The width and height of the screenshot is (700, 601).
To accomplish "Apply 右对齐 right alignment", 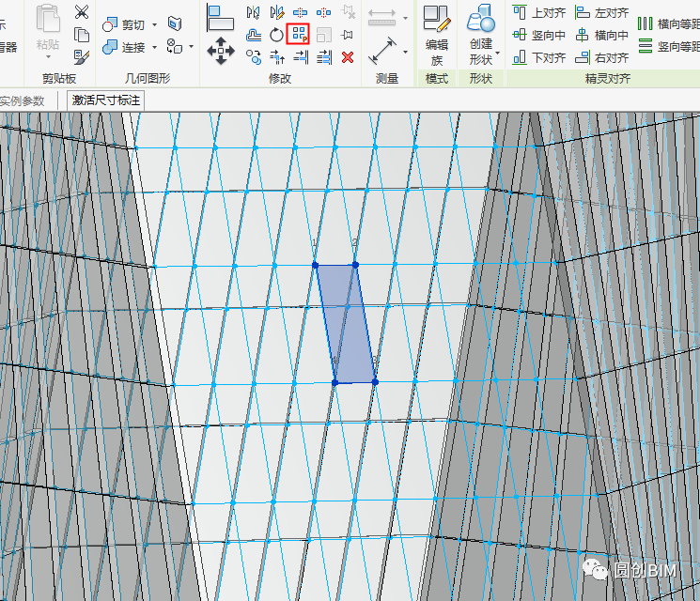I will (601, 57).
